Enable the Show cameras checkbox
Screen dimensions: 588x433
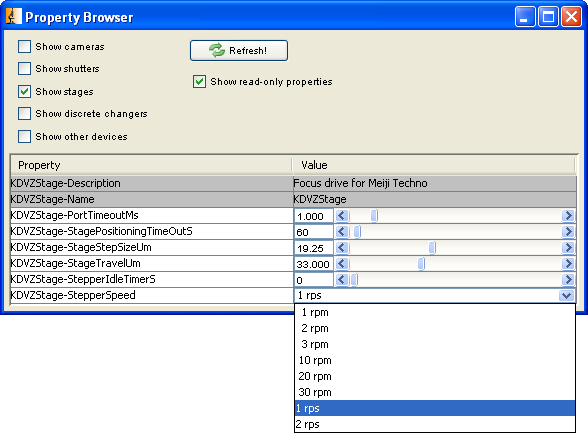[x=24, y=47]
